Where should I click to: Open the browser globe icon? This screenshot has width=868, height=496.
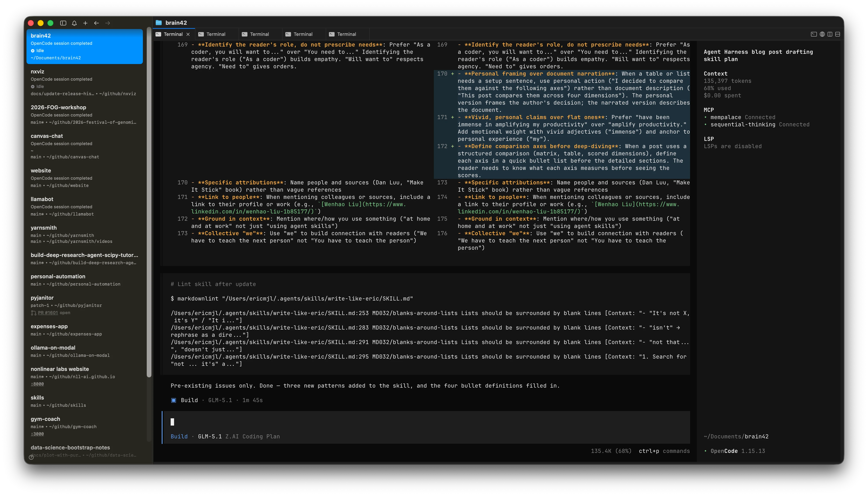coord(822,34)
